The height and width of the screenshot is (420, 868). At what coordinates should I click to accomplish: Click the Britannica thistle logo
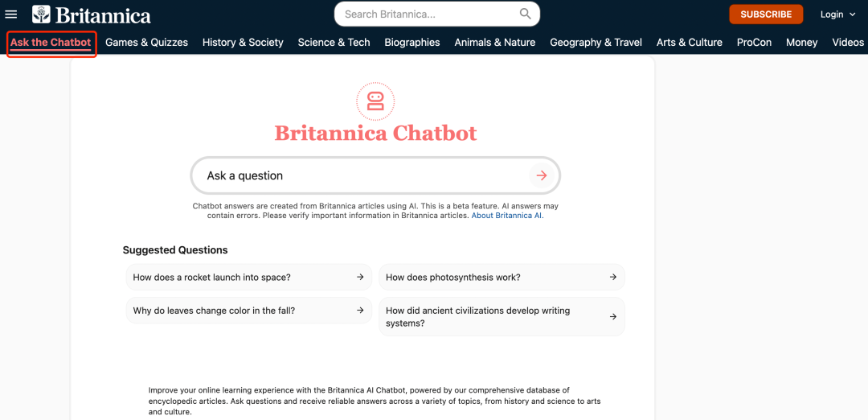[x=42, y=14]
